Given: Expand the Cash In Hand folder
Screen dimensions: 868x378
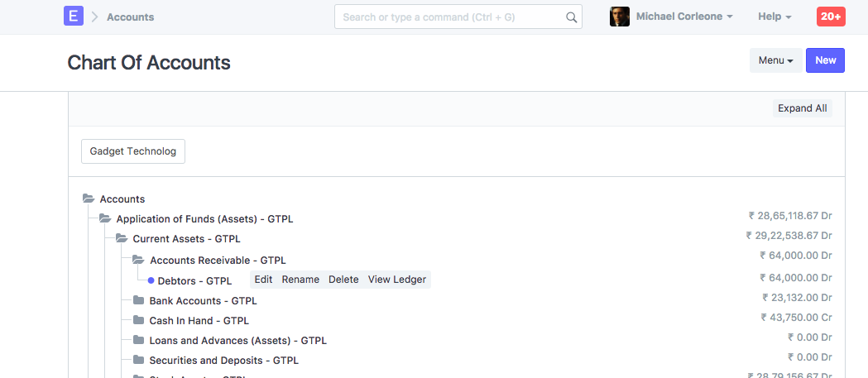Looking at the screenshot, I should point(138,320).
